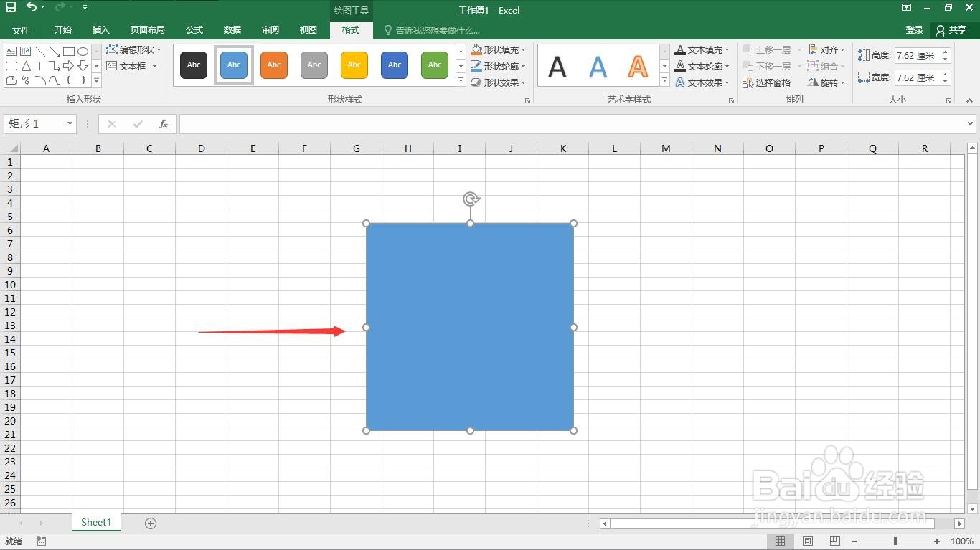Open Text Effects (文本效果) dropdown

[x=702, y=82]
